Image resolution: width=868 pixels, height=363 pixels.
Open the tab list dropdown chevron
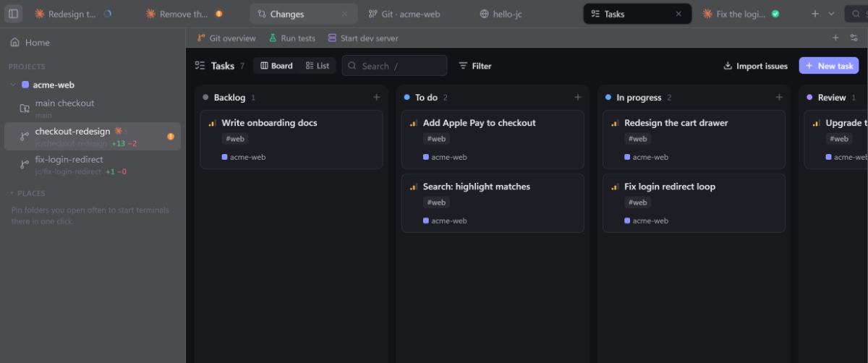tap(831, 14)
